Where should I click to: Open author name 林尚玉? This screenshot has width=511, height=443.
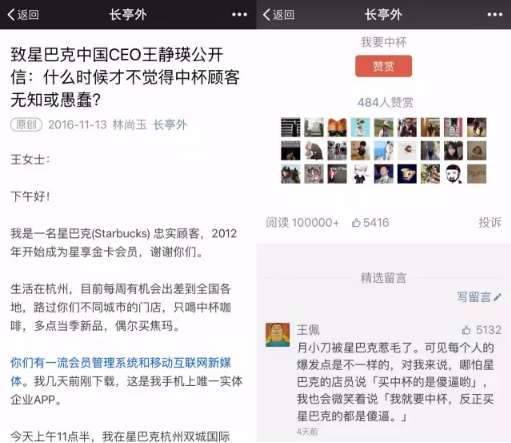coord(130,125)
